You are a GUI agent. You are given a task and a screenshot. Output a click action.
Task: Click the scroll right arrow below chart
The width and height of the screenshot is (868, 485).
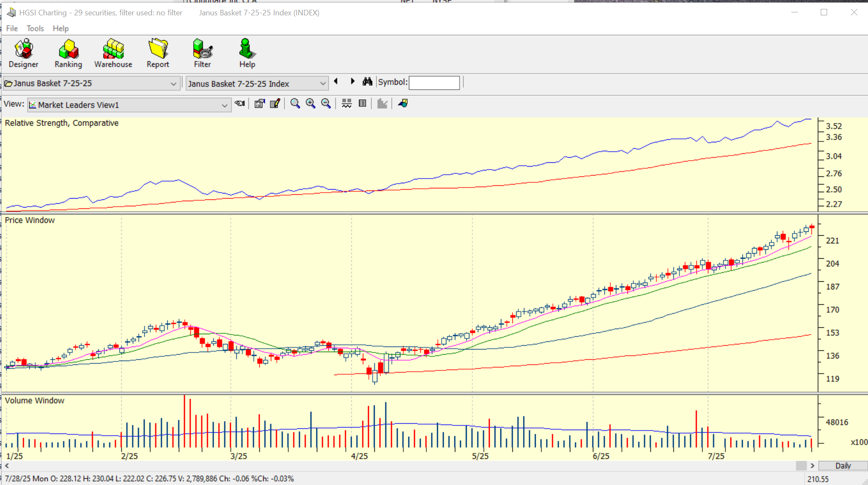point(812,465)
